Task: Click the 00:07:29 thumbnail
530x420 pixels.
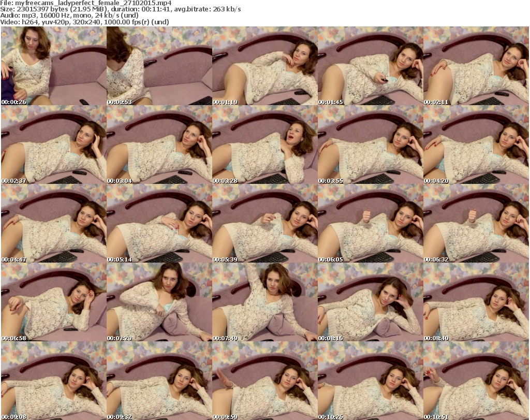Action: pos(159,302)
